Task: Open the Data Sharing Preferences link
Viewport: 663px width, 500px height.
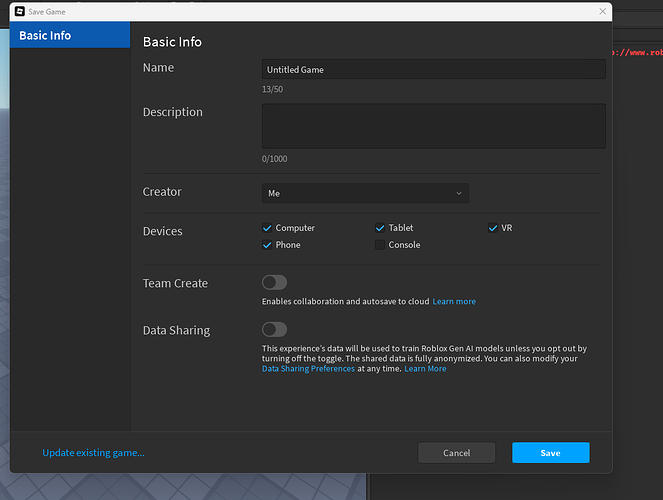Action: pyautogui.click(x=308, y=369)
